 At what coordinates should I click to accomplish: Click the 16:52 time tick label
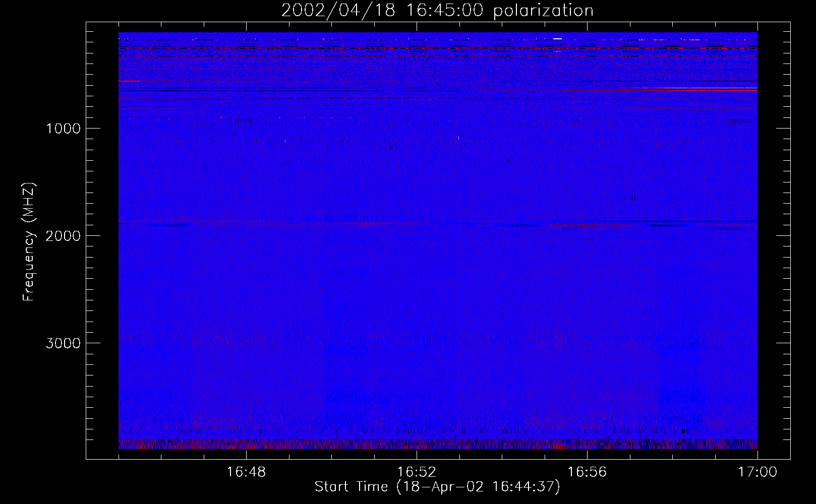tap(417, 472)
